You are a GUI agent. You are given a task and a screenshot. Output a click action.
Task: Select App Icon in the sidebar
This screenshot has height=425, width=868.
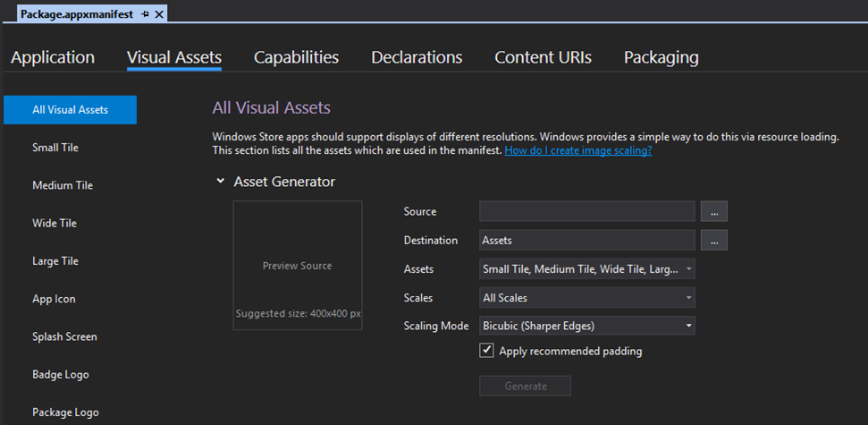[x=54, y=299]
